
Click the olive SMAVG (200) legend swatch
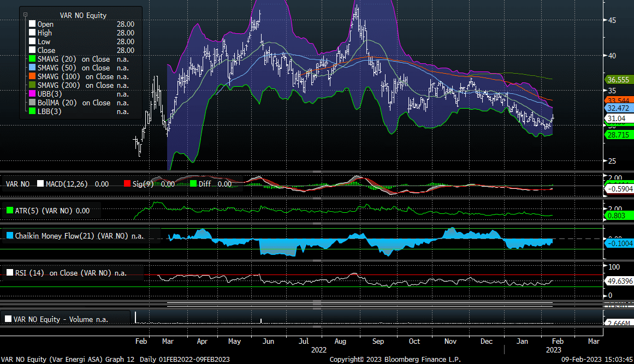(32, 85)
